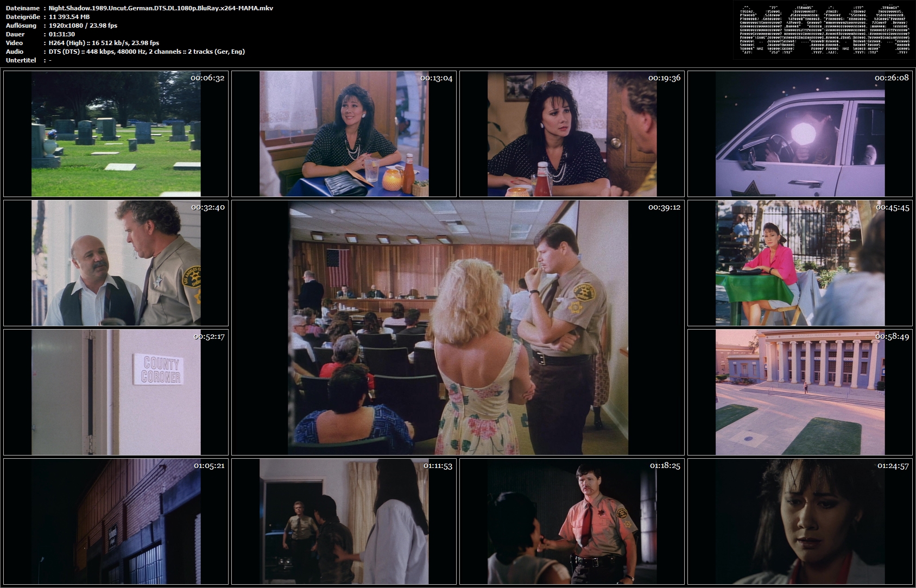Viewport: 916px width, 588px height.
Task: Select the 00:32:40 timestamp
Action: pyautogui.click(x=207, y=207)
